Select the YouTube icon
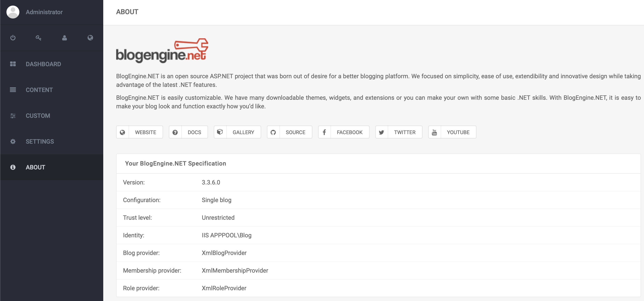Image resolution: width=644 pixels, height=301 pixels. point(434,132)
